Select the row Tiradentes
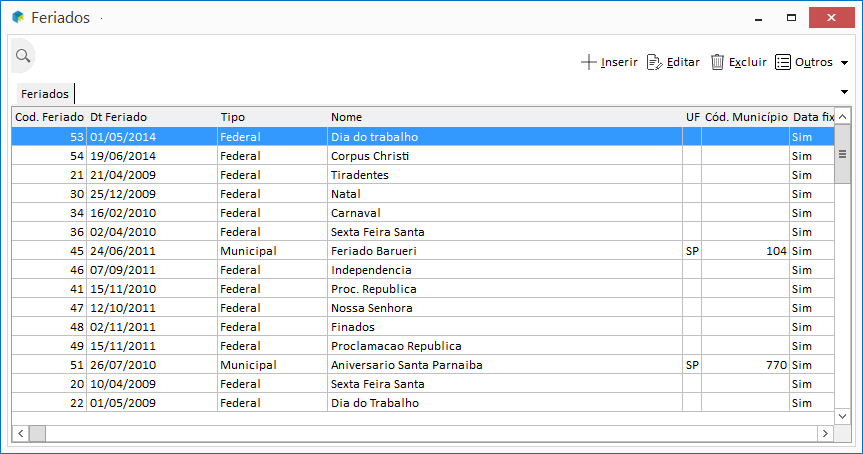The height and width of the screenshot is (454, 863). 423,175
